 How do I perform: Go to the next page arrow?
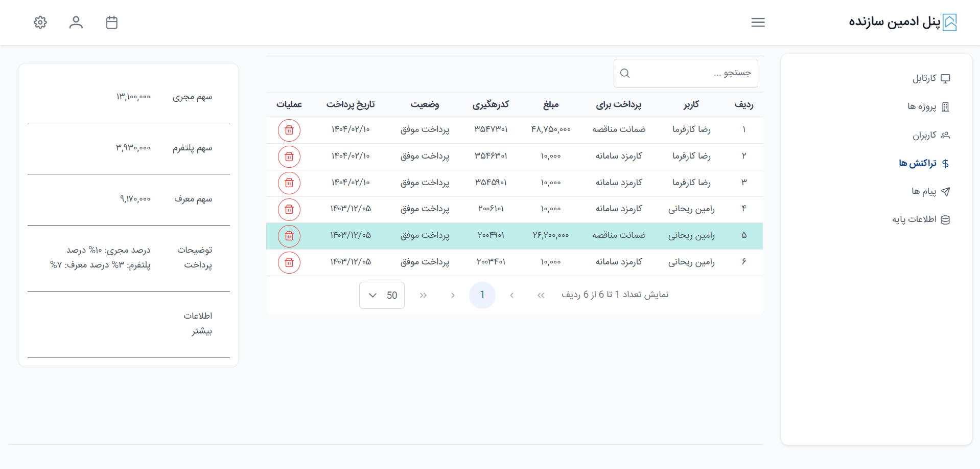click(453, 295)
